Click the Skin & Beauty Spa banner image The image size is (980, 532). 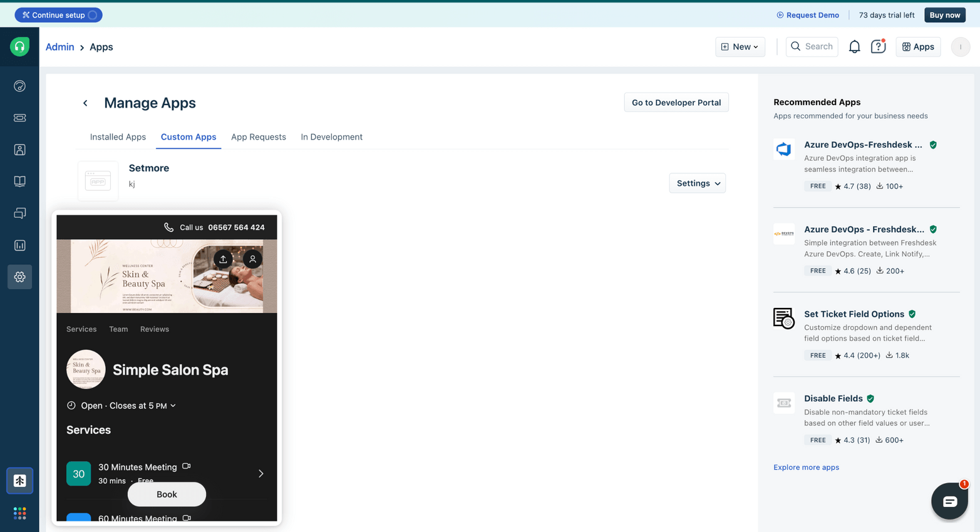coord(167,276)
